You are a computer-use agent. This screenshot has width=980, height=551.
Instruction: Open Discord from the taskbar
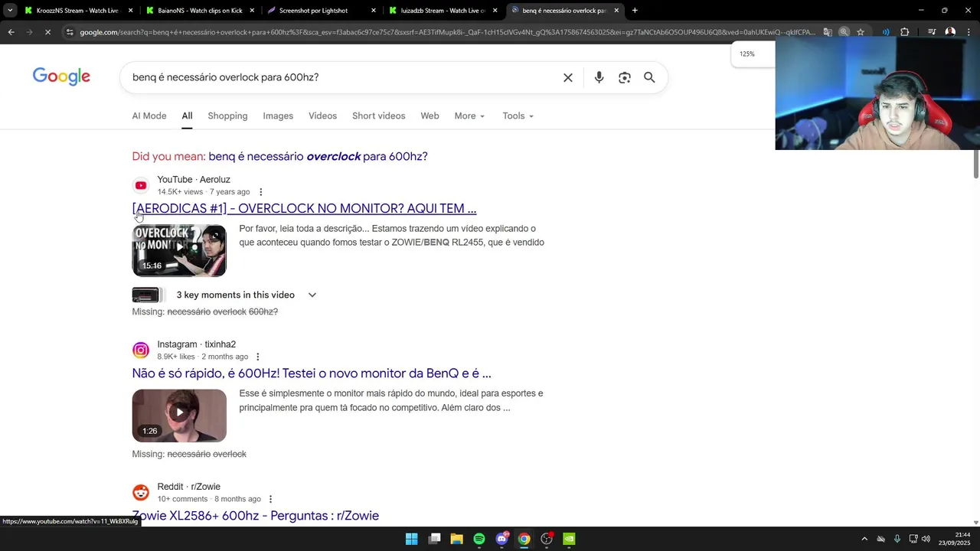[501, 539]
